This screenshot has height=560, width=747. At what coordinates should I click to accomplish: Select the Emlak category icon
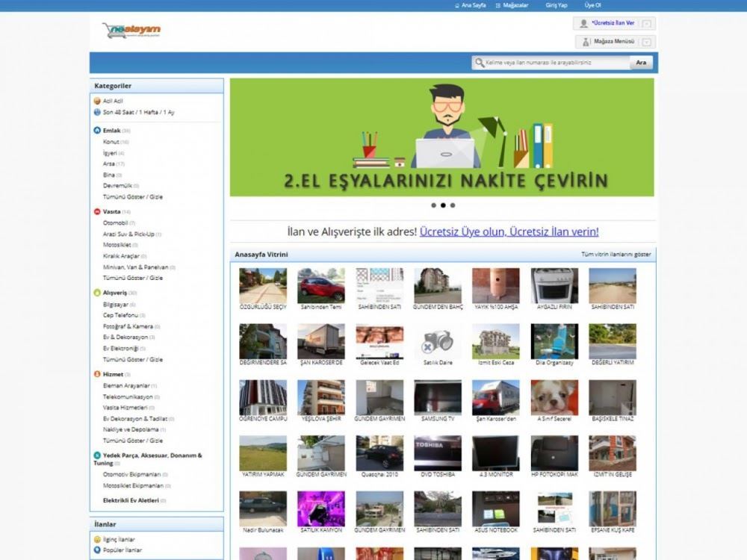97,131
